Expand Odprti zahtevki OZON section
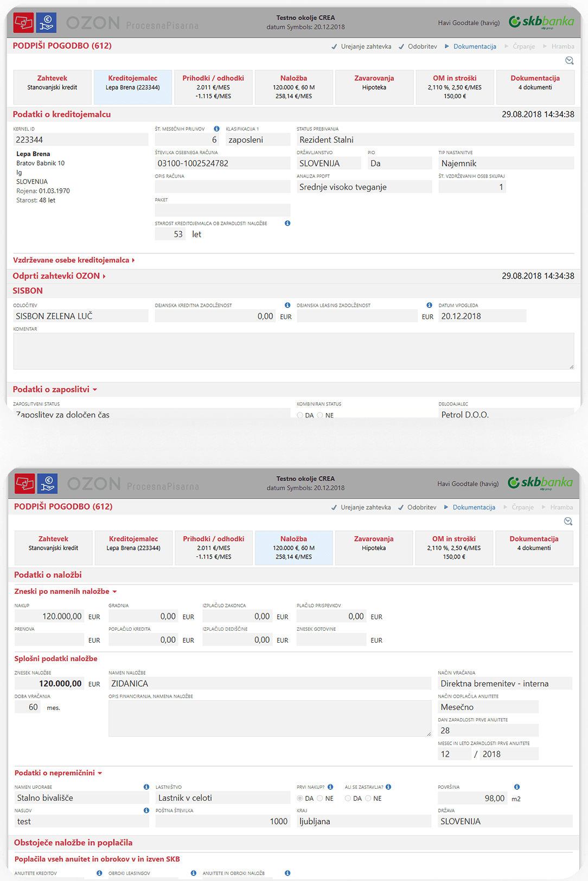The width and height of the screenshot is (588, 881). click(x=59, y=276)
